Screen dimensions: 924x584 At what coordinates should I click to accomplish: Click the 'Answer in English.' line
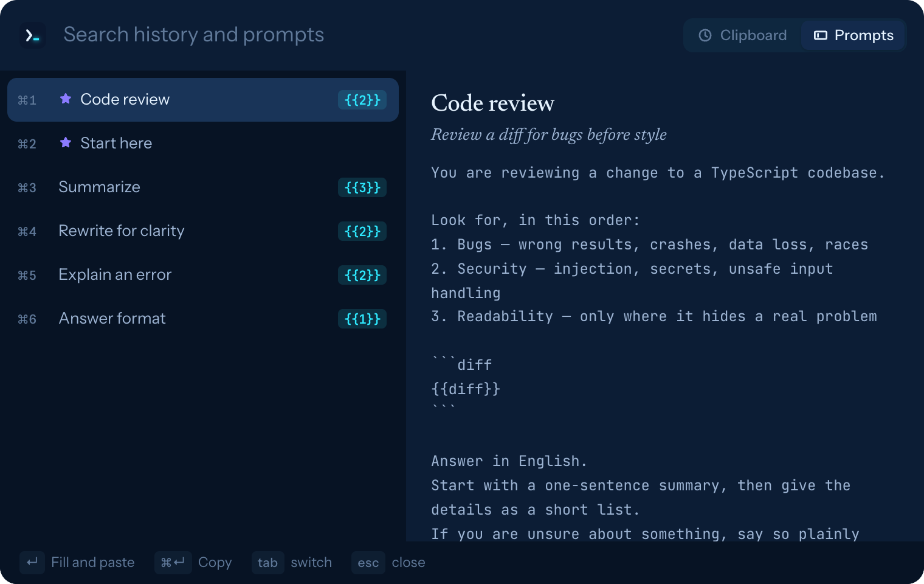509,461
